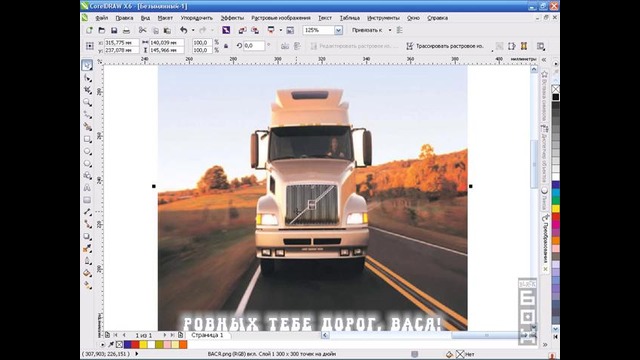Select the Fill bucket tool
Image resolution: width=640 pixels, height=360 pixels.
pyautogui.click(x=87, y=273)
